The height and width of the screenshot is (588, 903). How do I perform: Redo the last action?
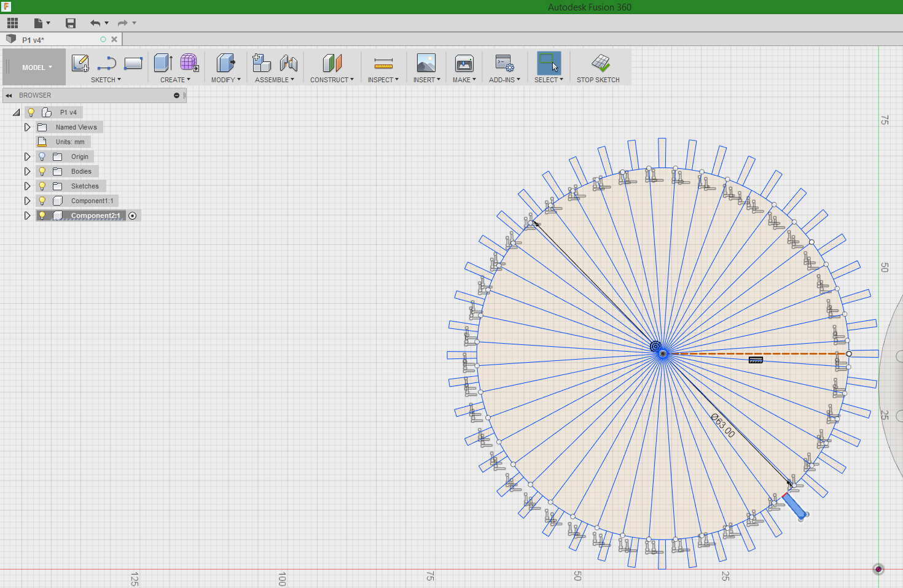123,23
